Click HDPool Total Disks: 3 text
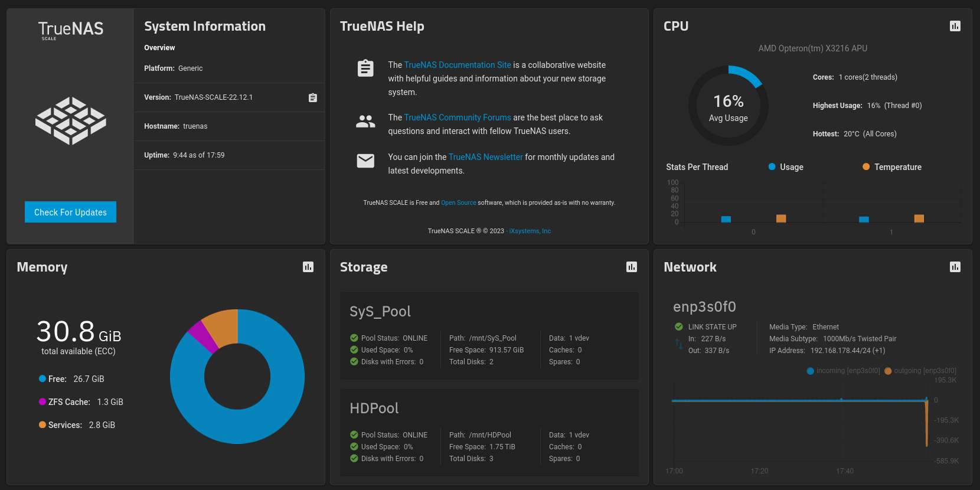 471,459
